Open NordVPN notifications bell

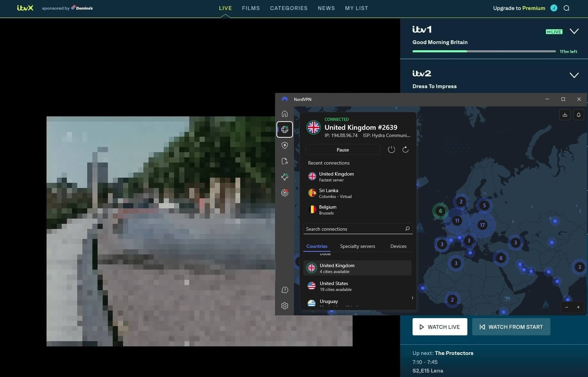click(x=579, y=115)
